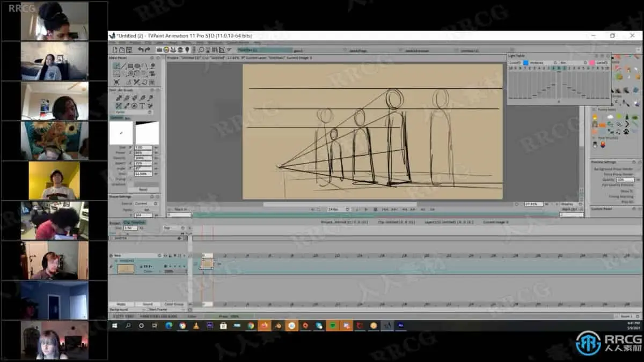Click the brush Size 7.00 input field

coord(143,147)
